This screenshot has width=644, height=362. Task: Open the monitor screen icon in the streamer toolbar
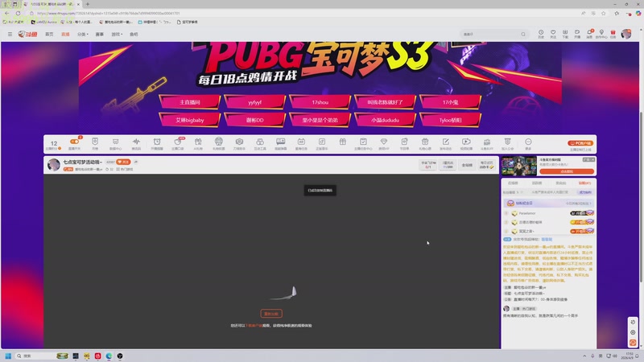click(280, 143)
